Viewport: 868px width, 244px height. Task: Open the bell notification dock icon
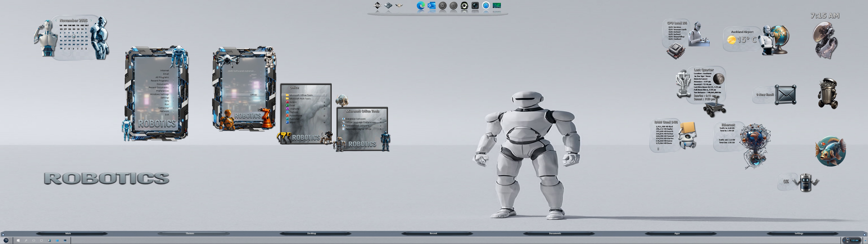pyautogui.click(x=442, y=6)
